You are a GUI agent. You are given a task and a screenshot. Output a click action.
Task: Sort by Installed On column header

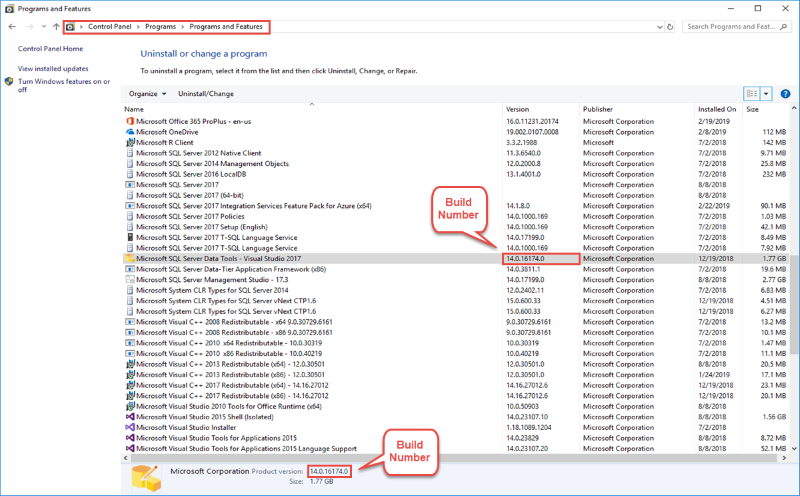pos(718,109)
